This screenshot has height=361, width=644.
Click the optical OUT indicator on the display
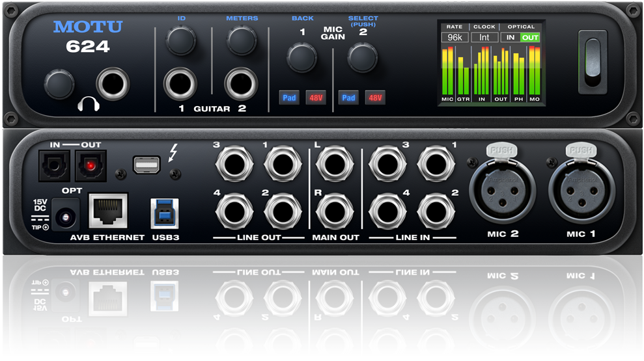(x=530, y=38)
